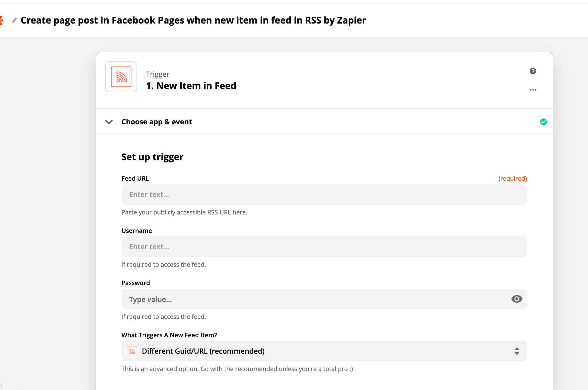Click the Set up trigger heading
The image size is (588, 390).
click(152, 157)
